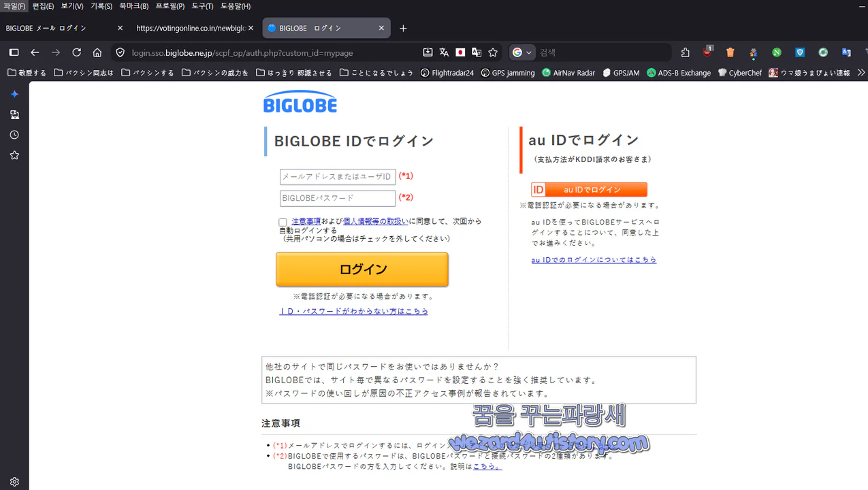
Task: Open the sidebar AI sparkle icon
Action: click(14, 94)
